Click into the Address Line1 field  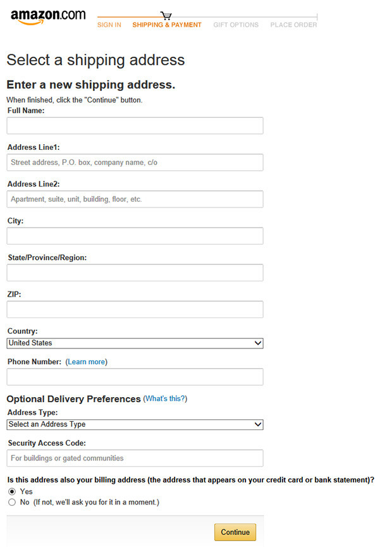point(135,163)
